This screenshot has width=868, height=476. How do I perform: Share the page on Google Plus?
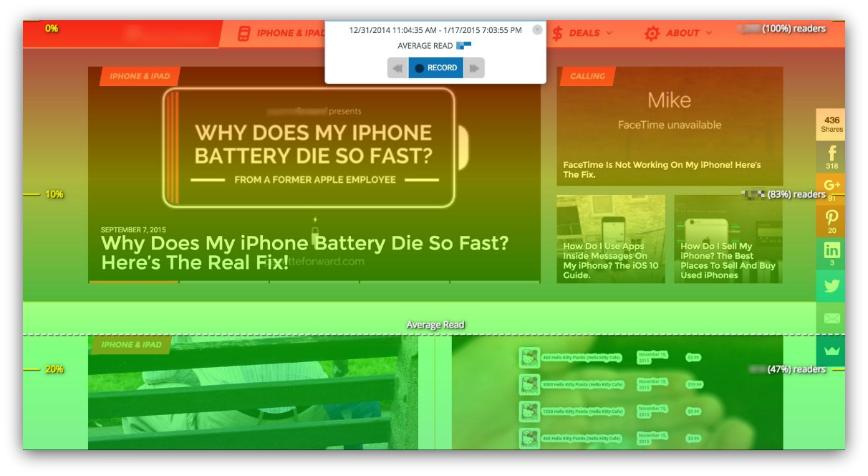tap(831, 189)
